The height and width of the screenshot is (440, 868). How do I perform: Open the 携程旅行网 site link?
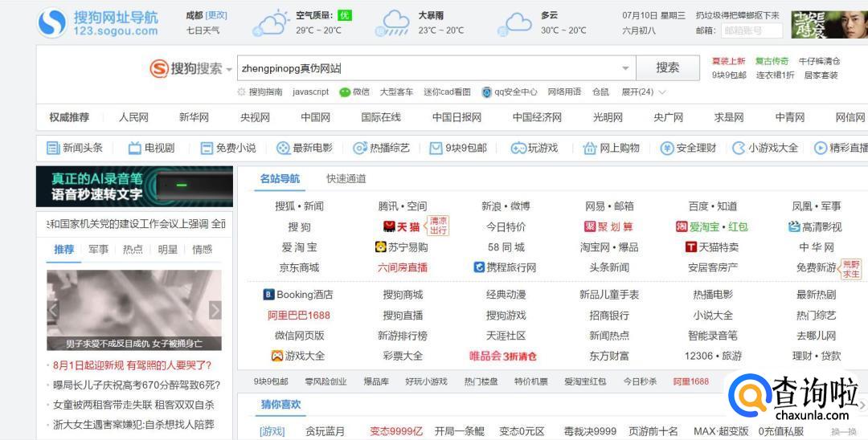505,267
